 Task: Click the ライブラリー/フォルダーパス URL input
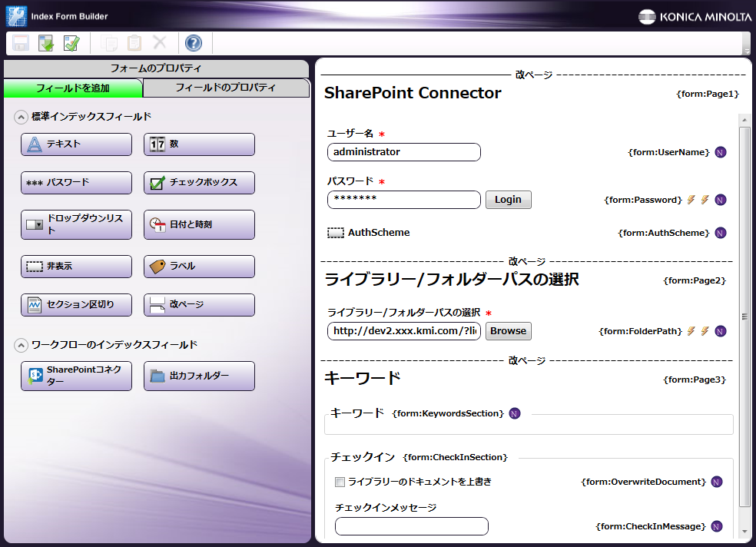coord(404,331)
